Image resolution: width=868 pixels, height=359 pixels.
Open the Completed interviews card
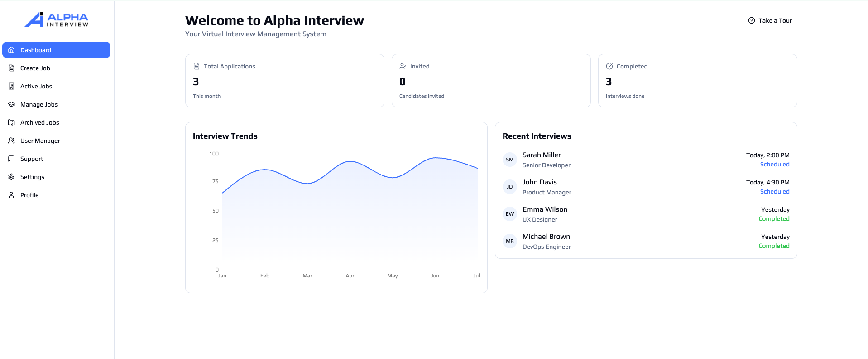pyautogui.click(x=697, y=81)
